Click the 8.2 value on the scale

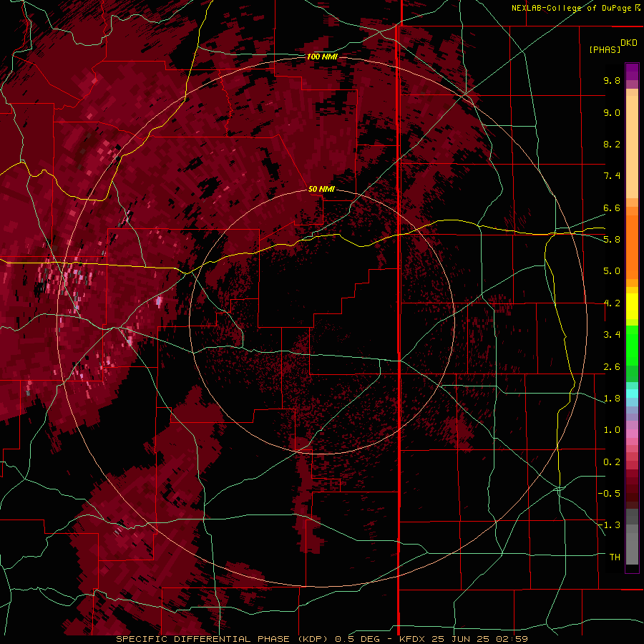612,144
